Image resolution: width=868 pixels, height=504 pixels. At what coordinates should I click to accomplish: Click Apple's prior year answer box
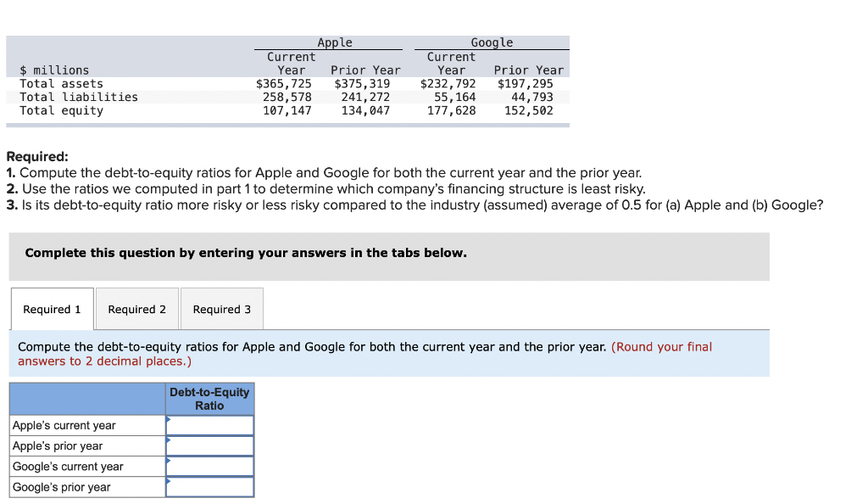pos(212,445)
